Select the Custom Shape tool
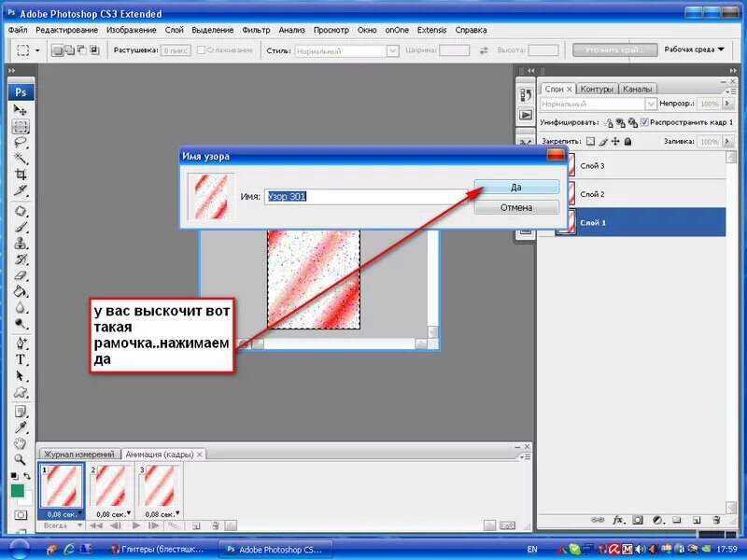The height and width of the screenshot is (560, 747). (20, 392)
